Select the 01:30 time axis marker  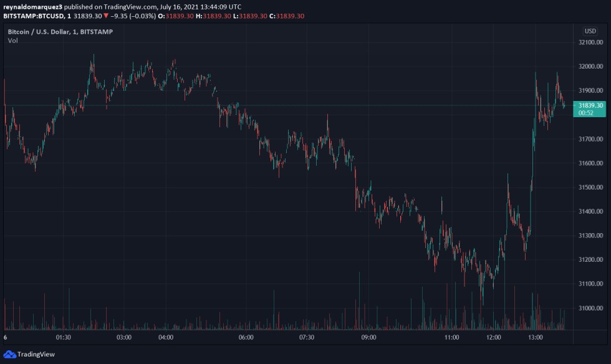coord(64,337)
